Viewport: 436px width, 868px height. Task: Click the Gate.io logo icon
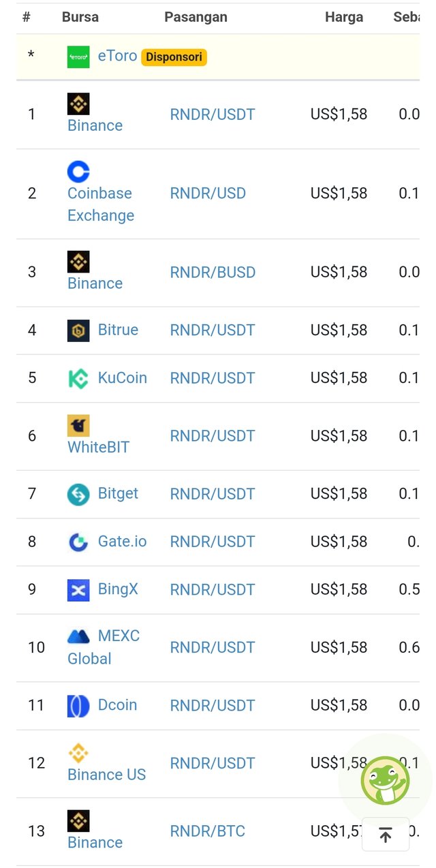click(x=78, y=542)
